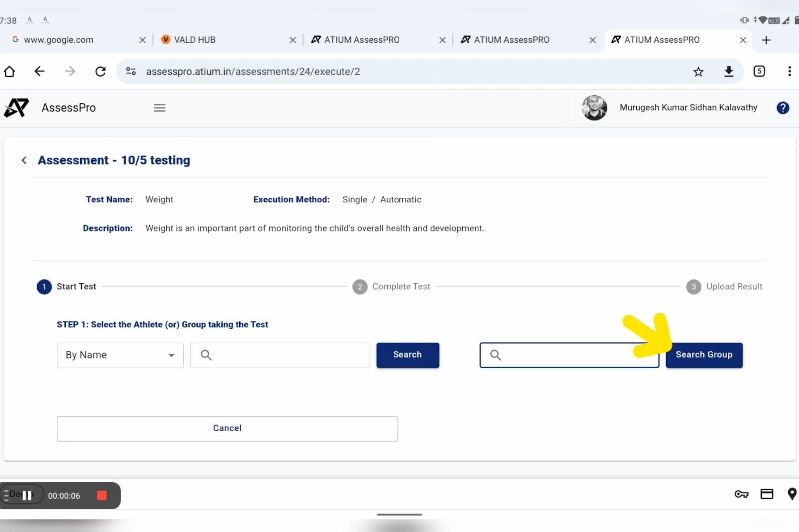Add a new browser tab with plus
799x532 pixels.
766,40
